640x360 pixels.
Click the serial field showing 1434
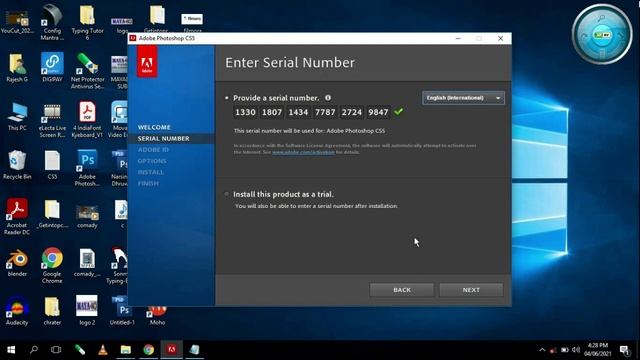[298, 112]
